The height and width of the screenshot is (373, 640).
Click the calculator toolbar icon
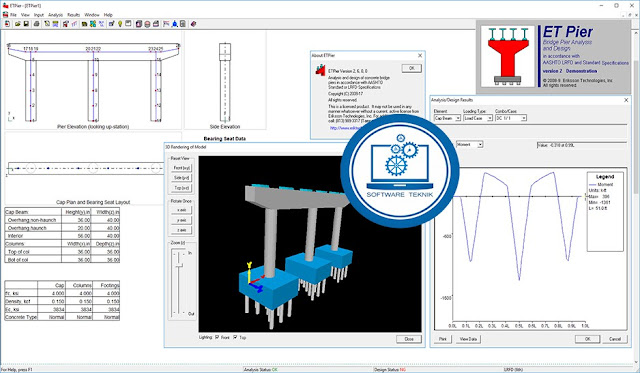tap(183, 24)
